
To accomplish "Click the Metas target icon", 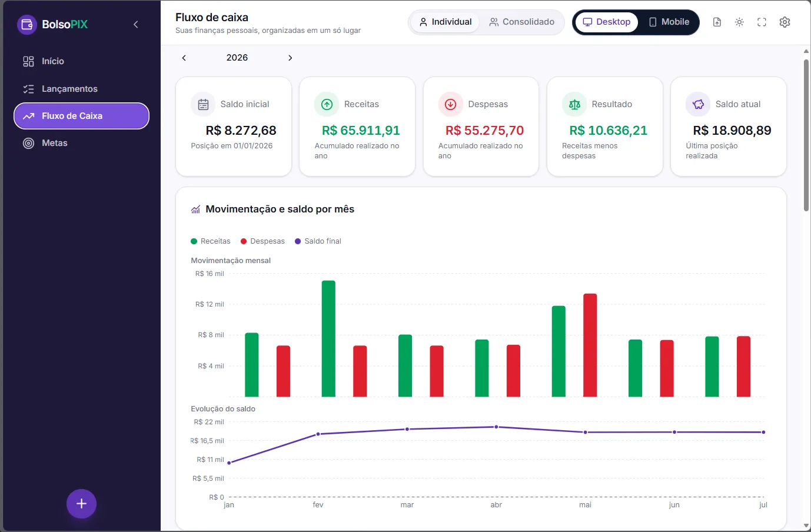I will [x=28, y=143].
